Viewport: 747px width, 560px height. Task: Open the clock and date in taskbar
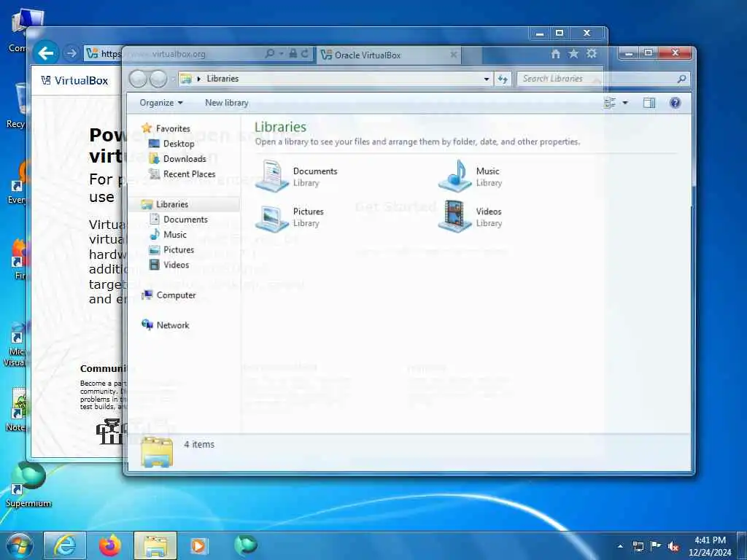(710, 546)
